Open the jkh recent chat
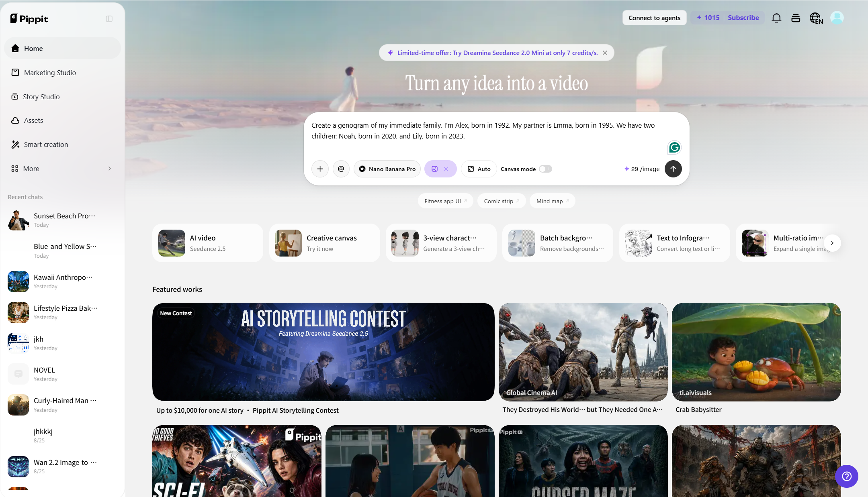Viewport: 868px width, 497px height. [62, 343]
